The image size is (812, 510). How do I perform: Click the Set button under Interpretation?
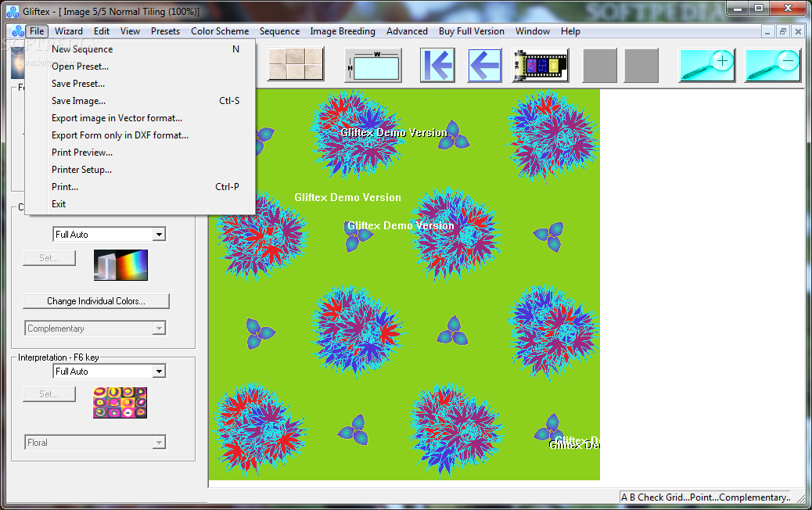49,394
